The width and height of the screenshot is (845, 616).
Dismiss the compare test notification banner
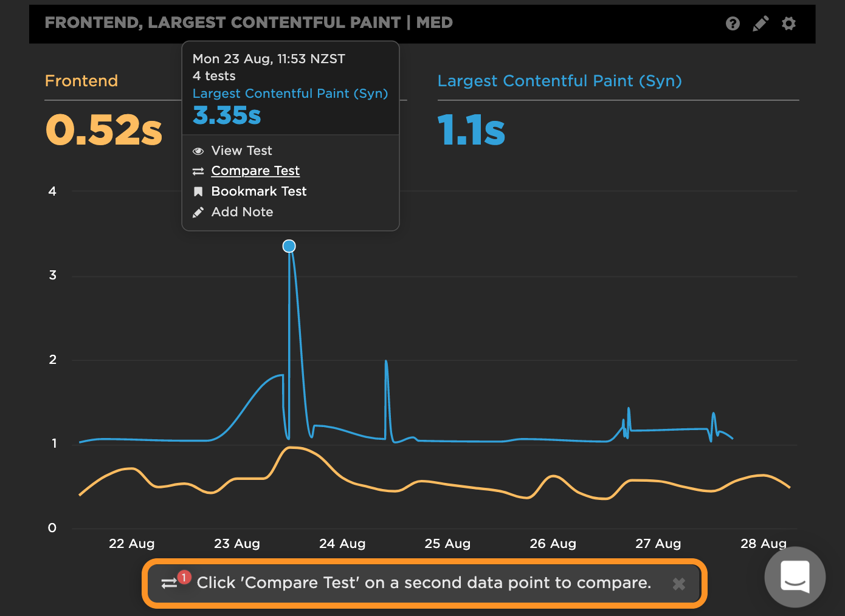(x=679, y=584)
